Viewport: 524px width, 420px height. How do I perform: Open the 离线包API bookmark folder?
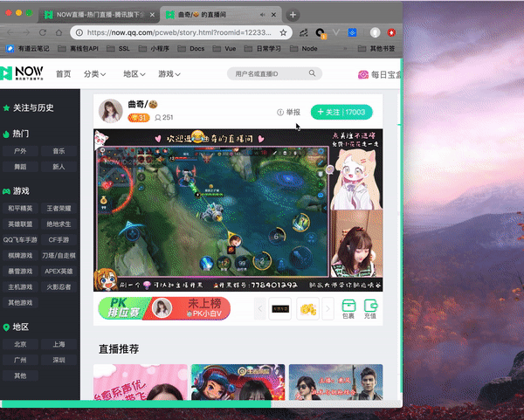(x=78, y=48)
